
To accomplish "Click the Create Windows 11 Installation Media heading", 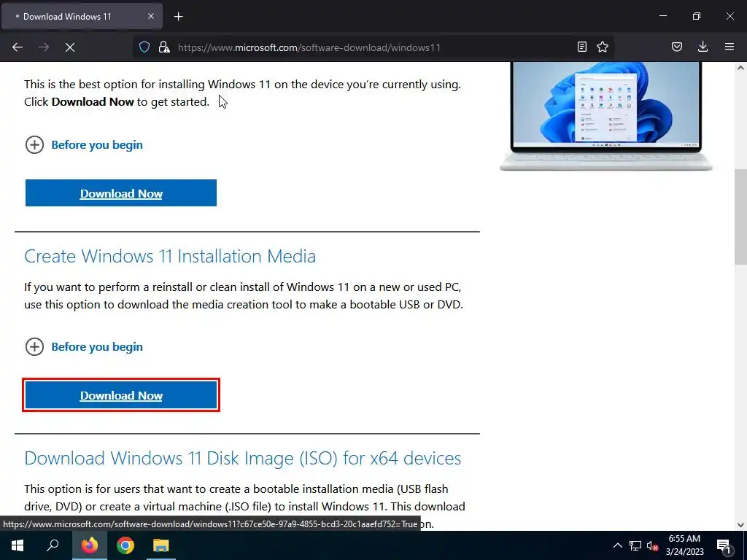I will pos(170,256).
